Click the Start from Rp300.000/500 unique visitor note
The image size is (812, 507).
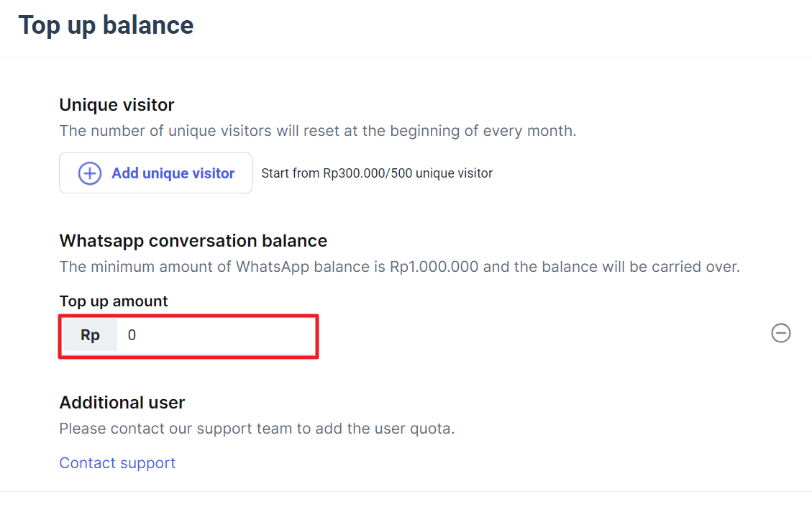[x=377, y=173]
